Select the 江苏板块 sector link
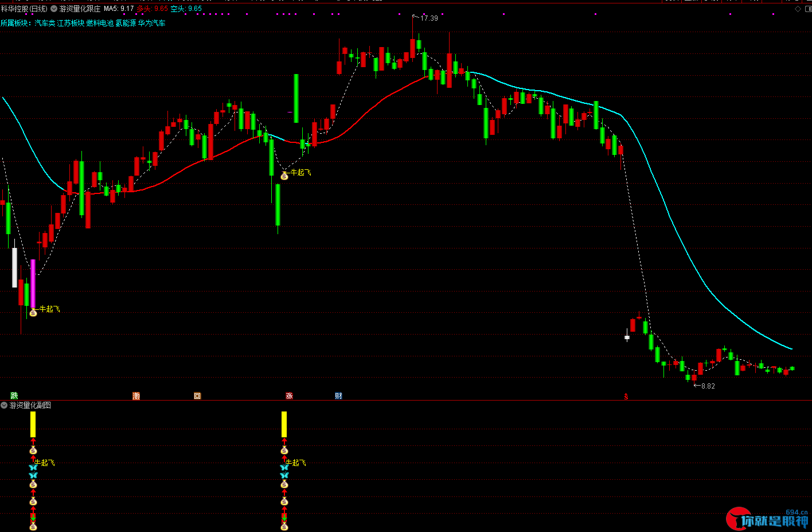The width and height of the screenshot is (812, 532). (x=71, y=23)
